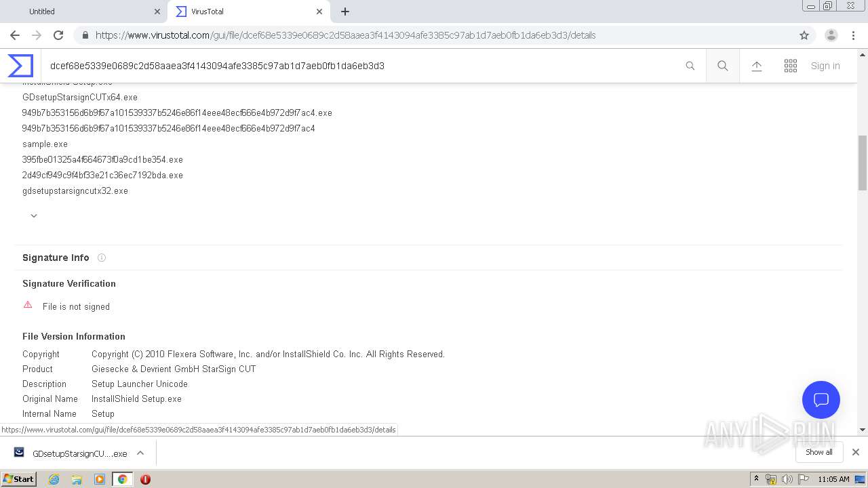Select 395fbe01325a4f664673f0a9cd1be354.exe text
Screen dimensions: 868x488
tap(102, 159)
